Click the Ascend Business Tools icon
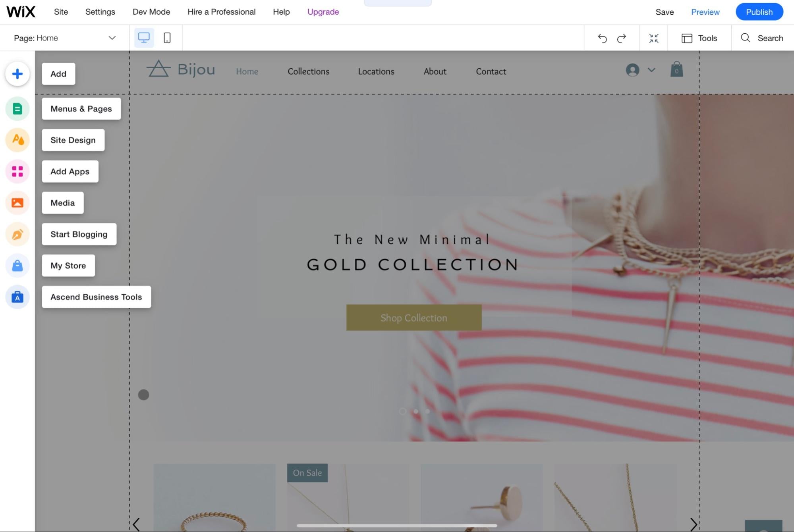Screen dimensions: 794x532 17,296
